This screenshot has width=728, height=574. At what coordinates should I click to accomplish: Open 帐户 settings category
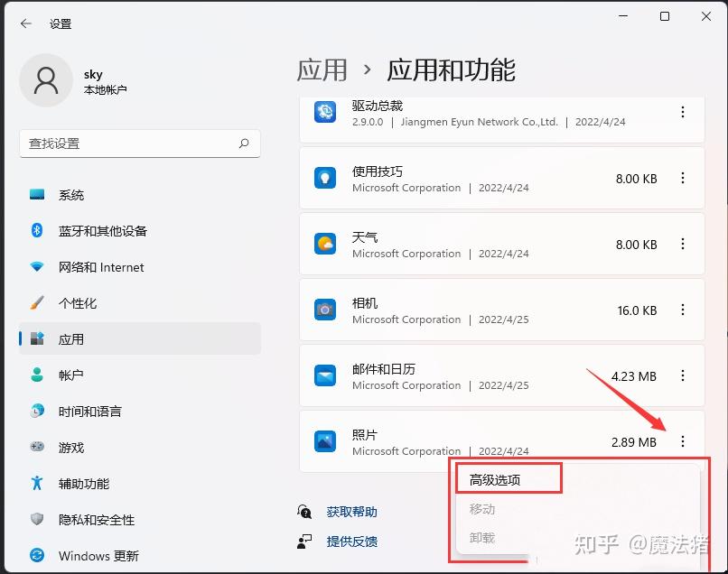[x=140, y=375]
